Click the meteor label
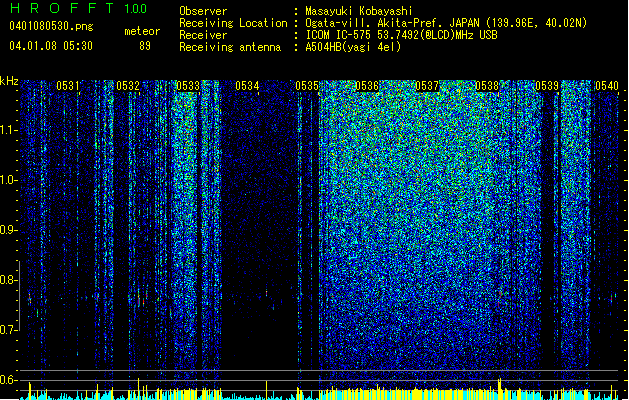The height and width of the screenshot is (400, 629). click(x=142, y=31)
